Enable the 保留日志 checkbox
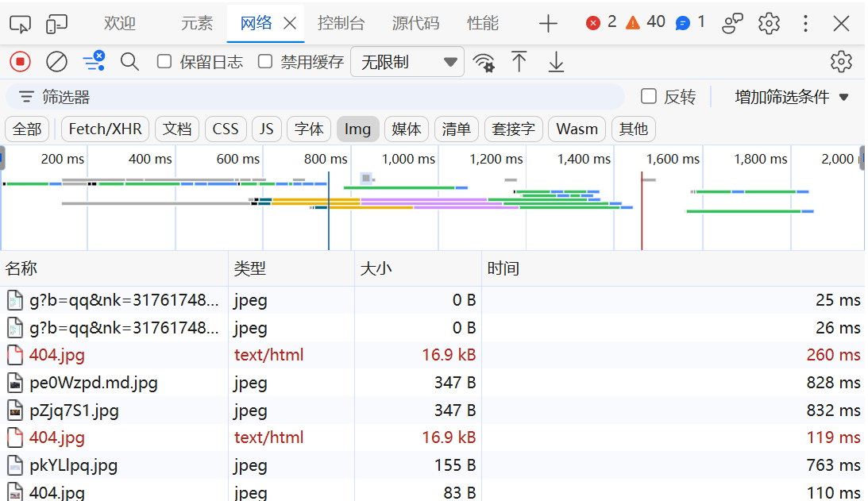The width and height of the screenshot is (868, 501). coord(164,61)
